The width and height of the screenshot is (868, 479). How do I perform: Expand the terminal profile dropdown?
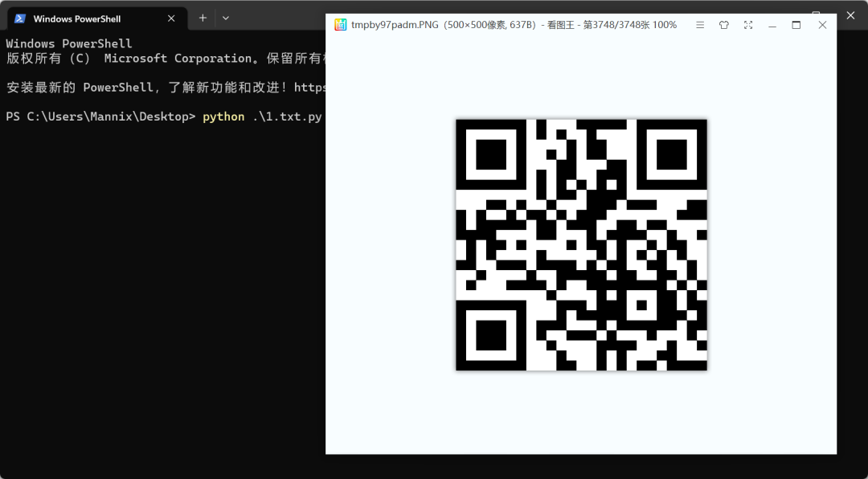click(225, 18)
